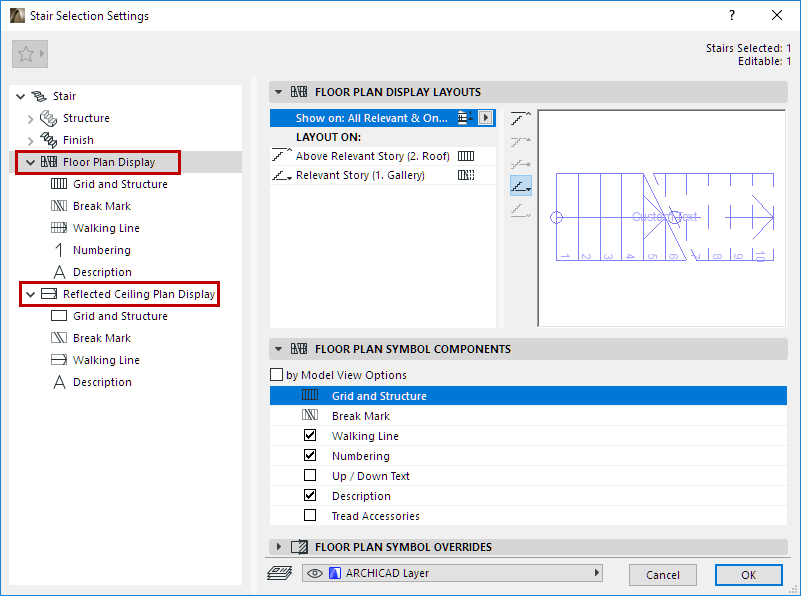
Task: Select Floor Plan Display tree item
Action: (x=109, y=162)
